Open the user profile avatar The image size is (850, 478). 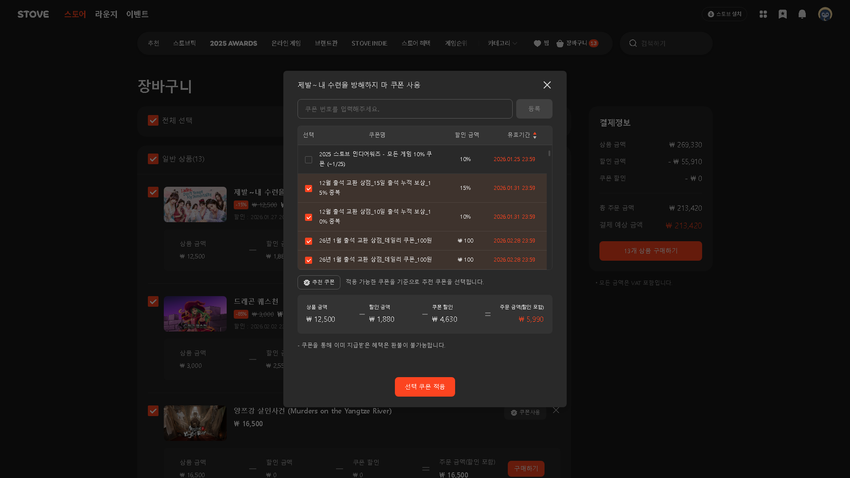(x=825, y=14)
